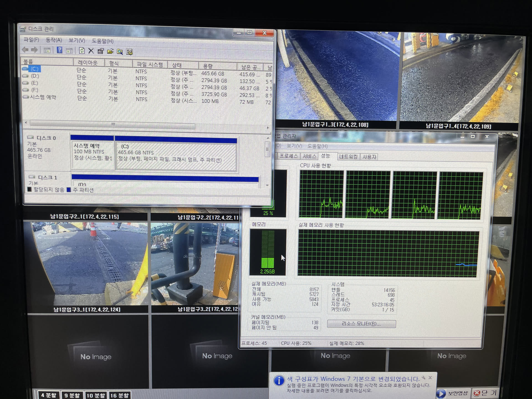Click the 리소스 모니터(R)... button
This screenshot has height=399, width=532.
(361, 324)
